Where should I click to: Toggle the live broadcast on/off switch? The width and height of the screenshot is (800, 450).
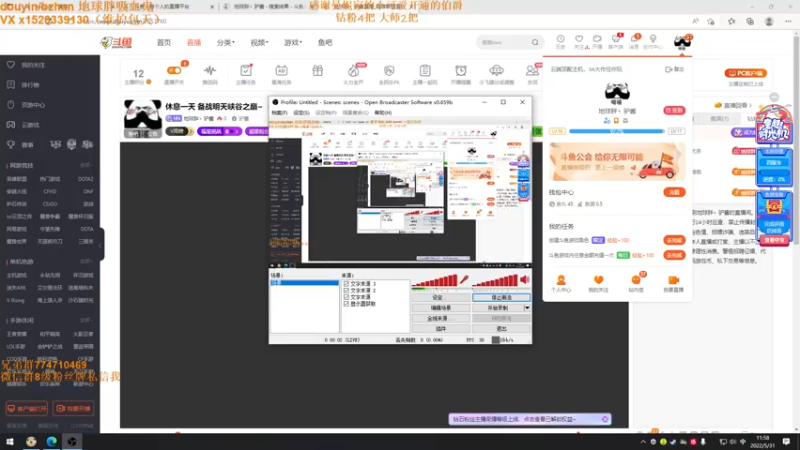174,70
